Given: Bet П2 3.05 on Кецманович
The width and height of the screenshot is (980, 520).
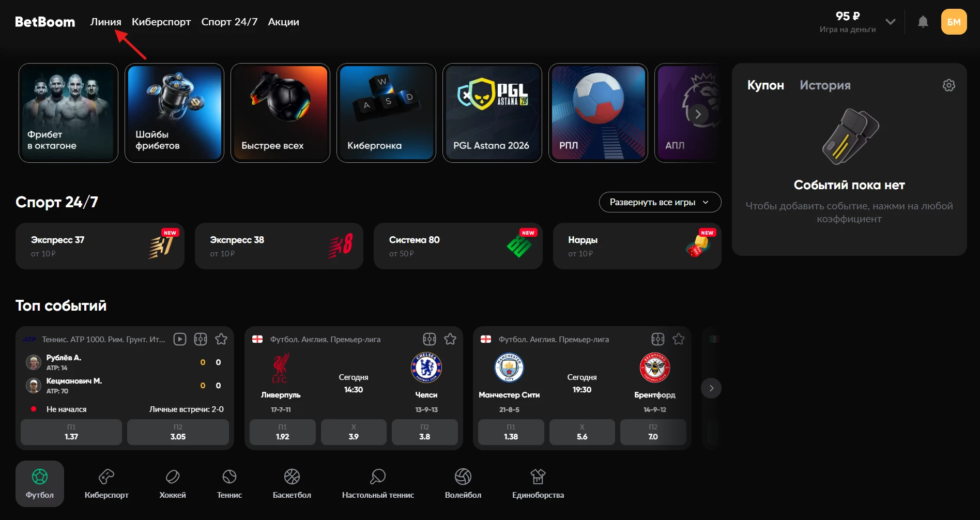Looking at the screenshot, I should click(178, 432).
